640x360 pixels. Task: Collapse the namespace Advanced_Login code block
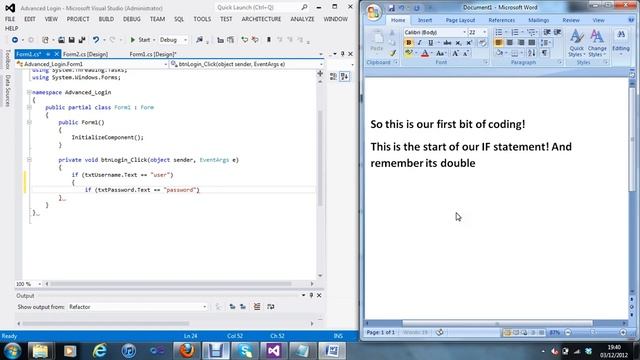click(29, 92)
